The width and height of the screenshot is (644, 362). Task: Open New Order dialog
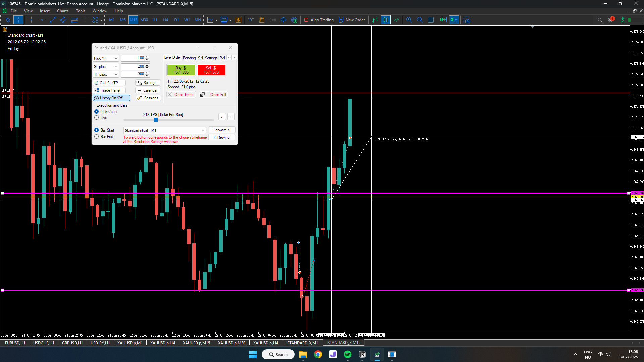click(x=352, y=20)
